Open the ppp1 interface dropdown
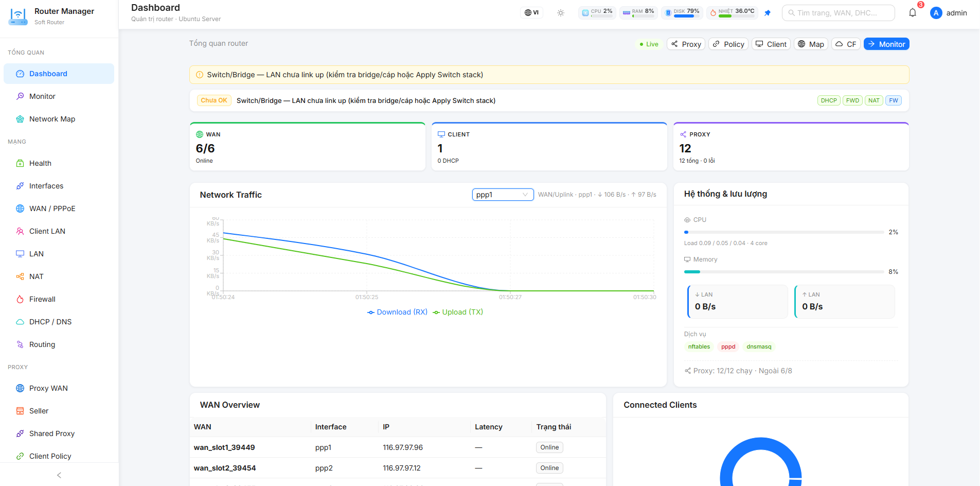This screenshot has width=980, height=486. tap(503, 195)
